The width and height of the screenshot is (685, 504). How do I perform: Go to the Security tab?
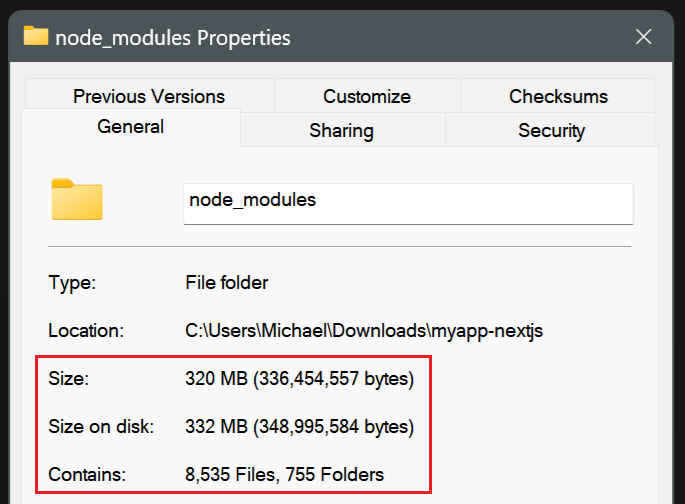tap(551, 130)
